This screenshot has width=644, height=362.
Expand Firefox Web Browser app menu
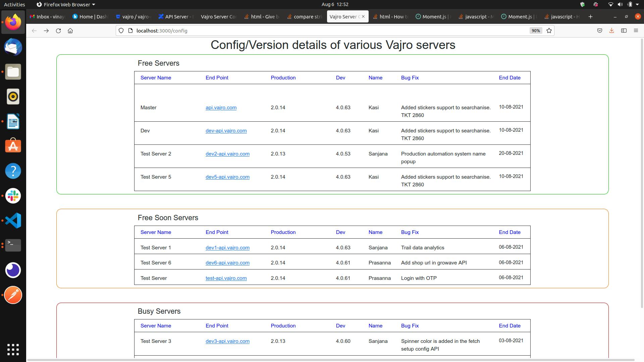[66, 4]
